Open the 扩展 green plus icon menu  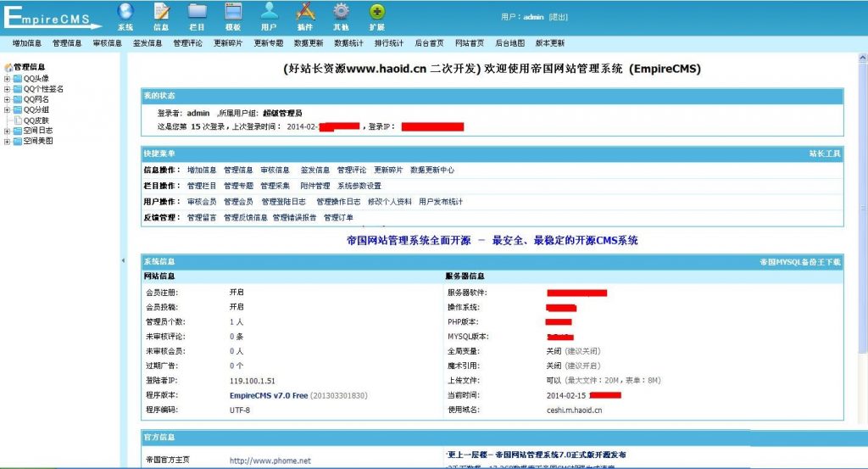point(377,17)
